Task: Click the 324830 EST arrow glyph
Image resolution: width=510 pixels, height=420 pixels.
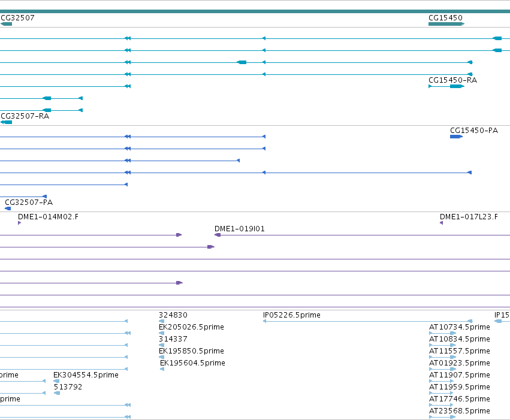Action: click(x=161, y=321)
